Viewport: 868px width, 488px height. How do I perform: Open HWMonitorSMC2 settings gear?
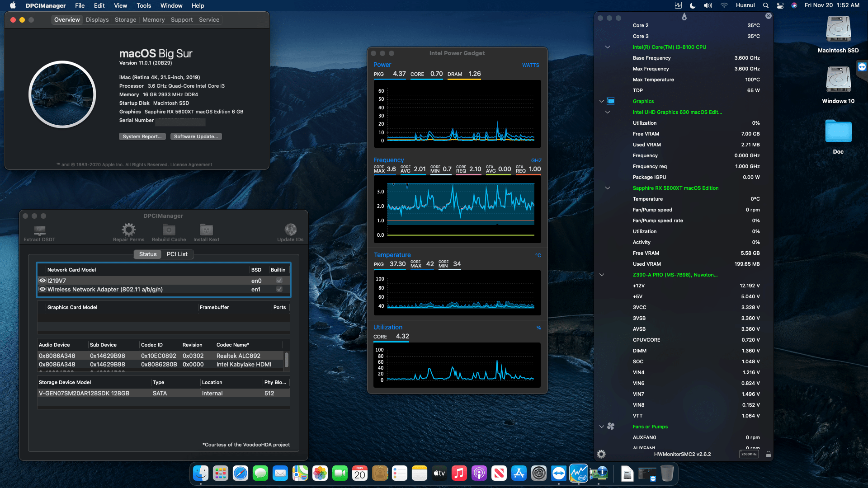coord(601,454)
